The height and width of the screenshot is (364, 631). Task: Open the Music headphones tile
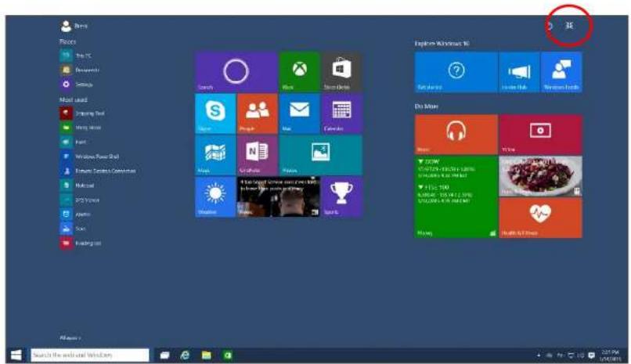point(456,135)
